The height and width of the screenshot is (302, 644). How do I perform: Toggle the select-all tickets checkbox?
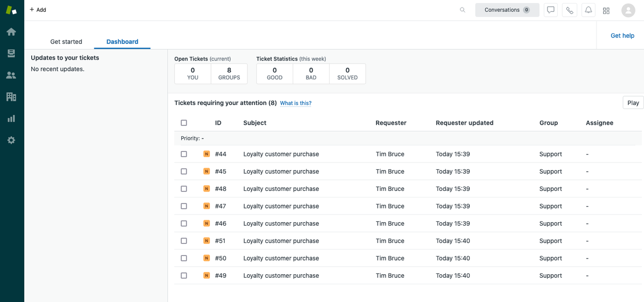[x=184, y=123]
